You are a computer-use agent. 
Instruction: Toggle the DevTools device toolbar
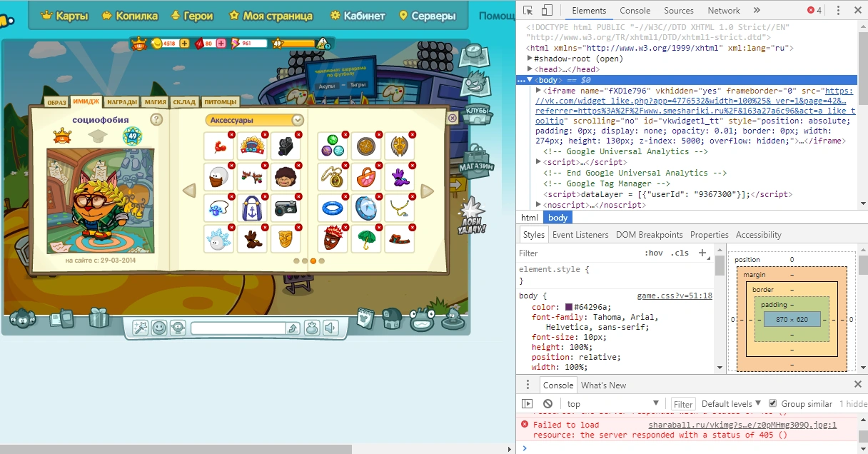point(546,11)
